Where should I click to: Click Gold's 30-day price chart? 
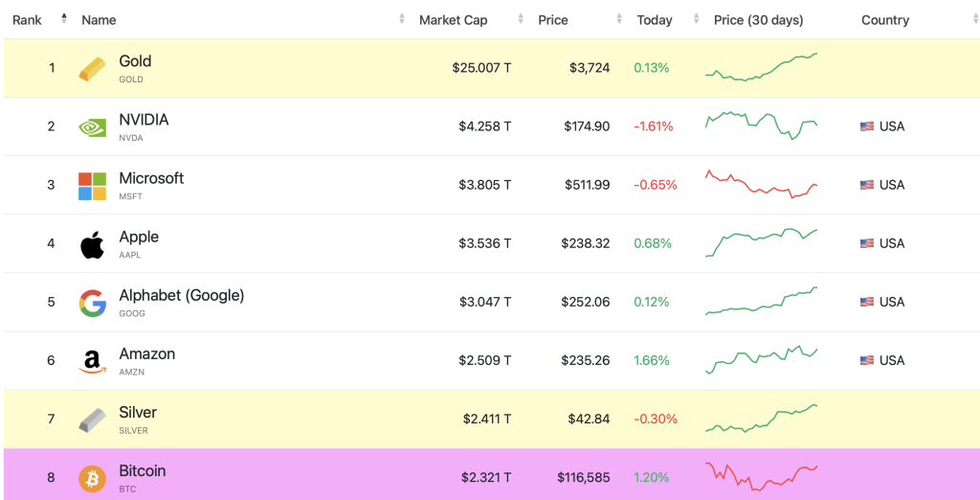coord(761,67)
